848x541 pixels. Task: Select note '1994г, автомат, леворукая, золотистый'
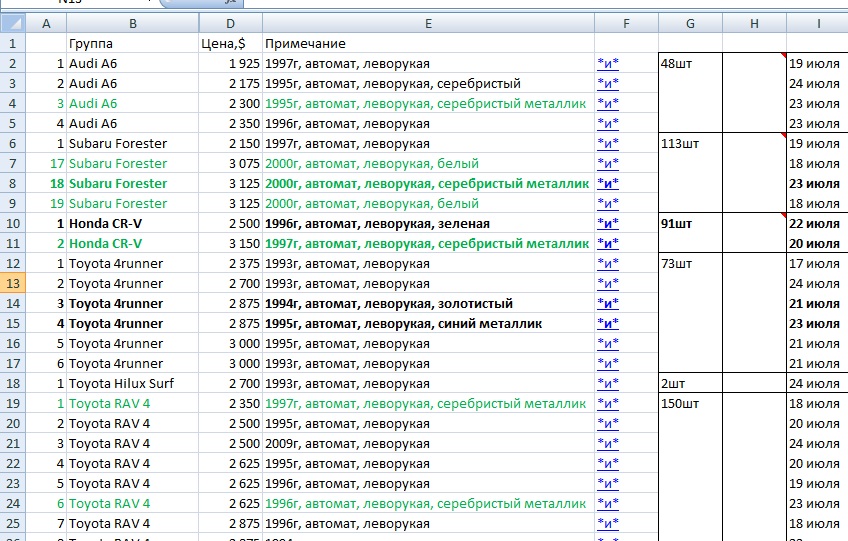(428, 304)
